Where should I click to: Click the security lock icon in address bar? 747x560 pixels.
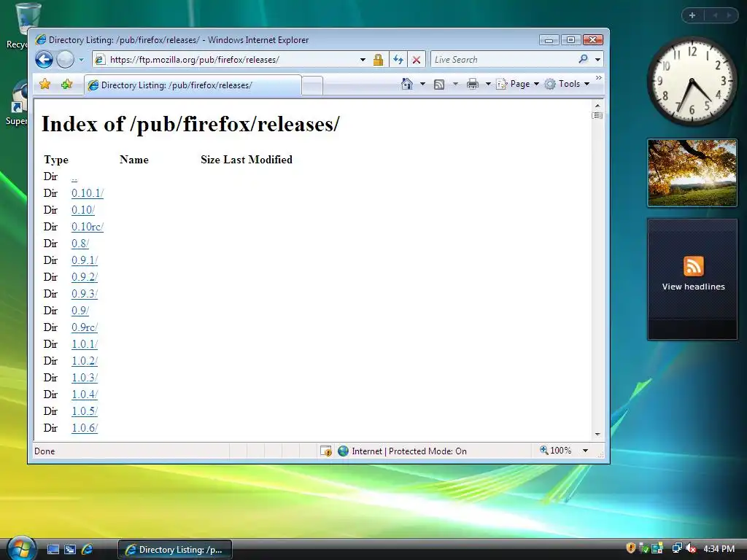[x=378, y=60]
